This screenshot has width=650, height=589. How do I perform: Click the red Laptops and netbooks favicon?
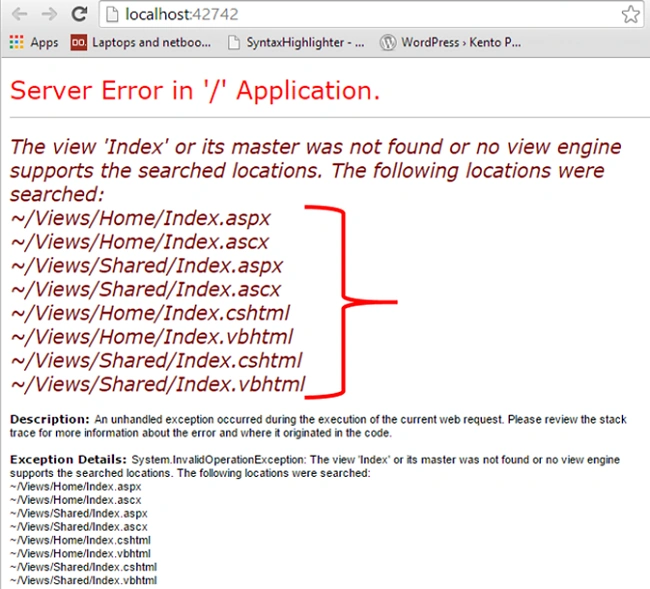pos(78,42)
